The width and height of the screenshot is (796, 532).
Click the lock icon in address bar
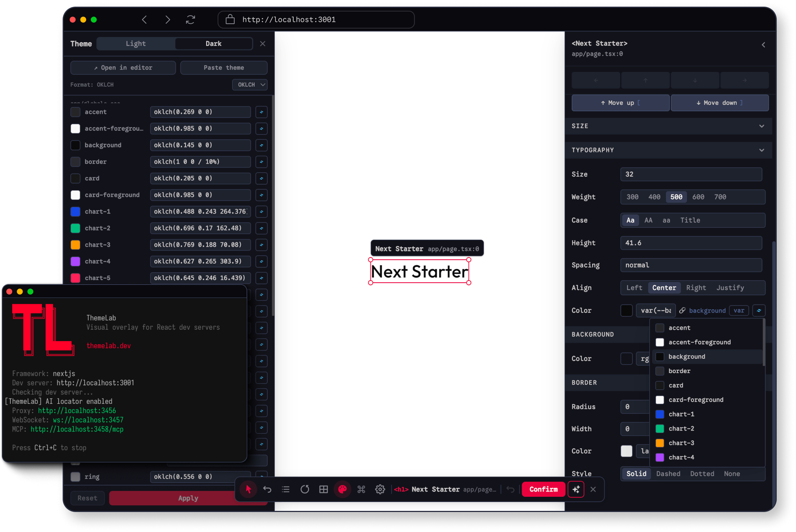click(230, 19)
